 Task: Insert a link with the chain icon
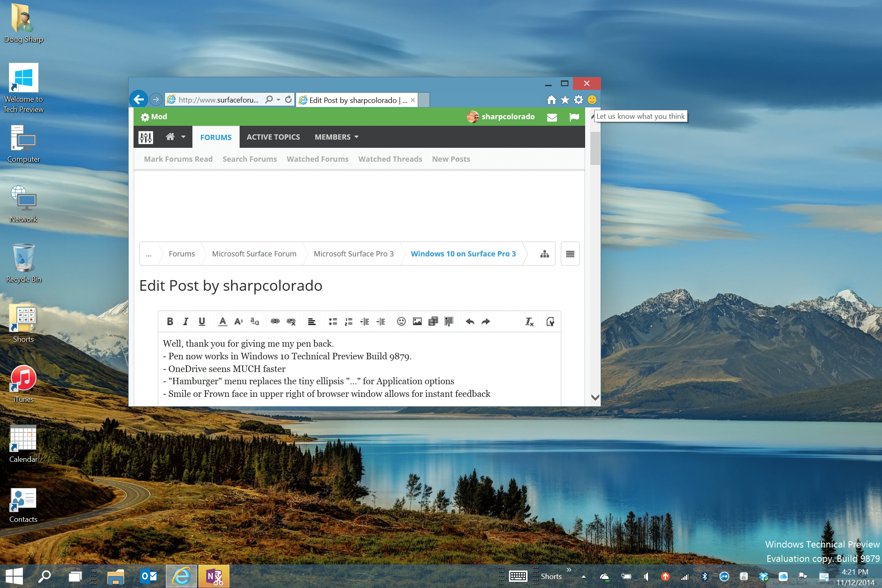click(275, 322)
